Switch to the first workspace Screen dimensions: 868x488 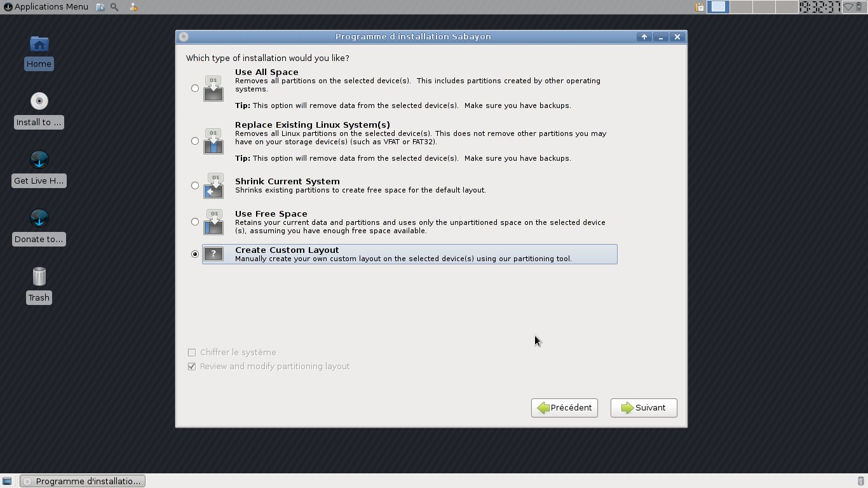(718, 7)
